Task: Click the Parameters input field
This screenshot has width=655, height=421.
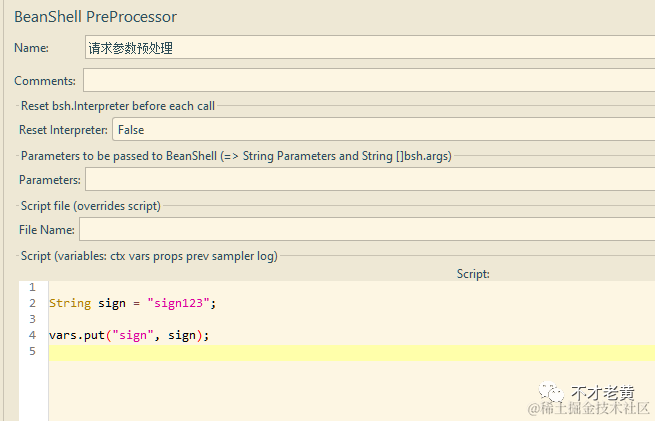Action: [x=370, y=179]
